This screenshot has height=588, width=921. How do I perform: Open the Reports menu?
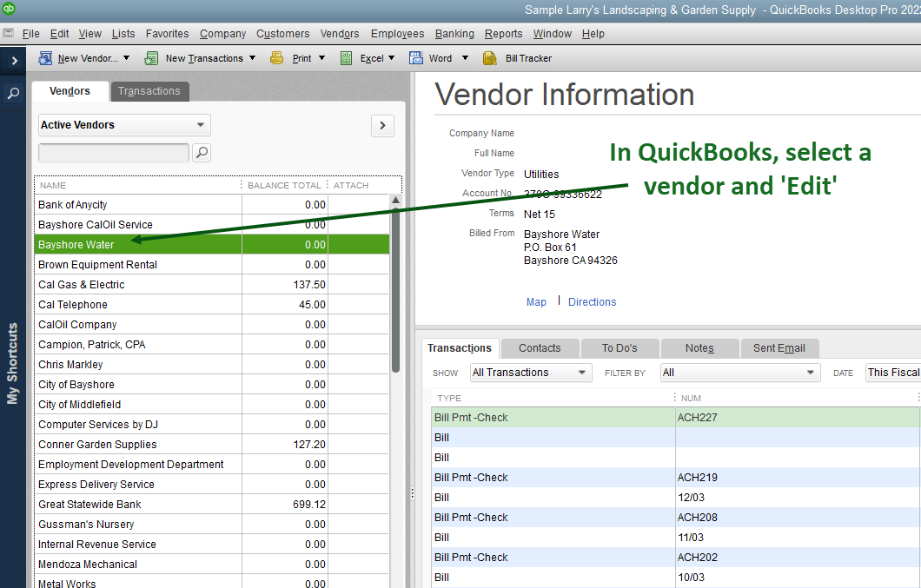(x=503, y=34)
